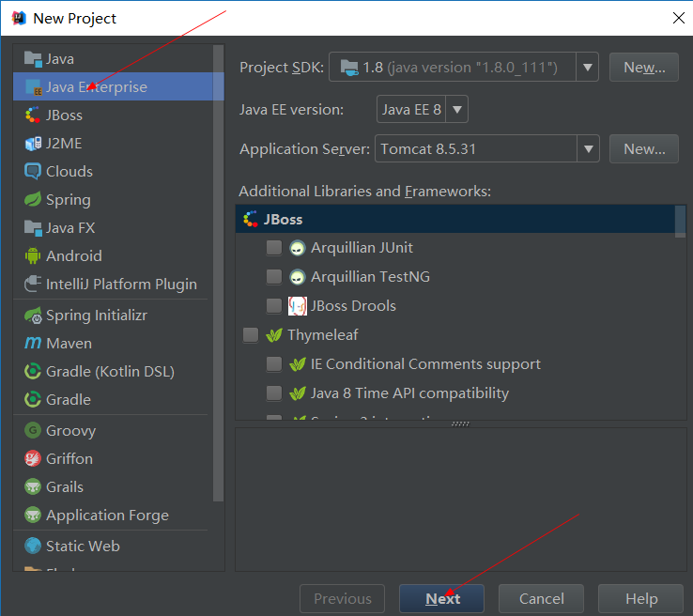Pick the Maven project icon
This screenshot has height=616, width=693.
pos(33,344)
